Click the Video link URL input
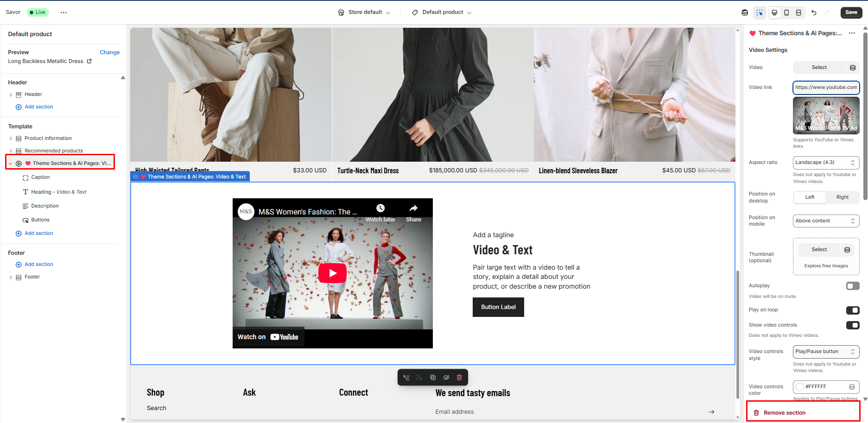Screen dimensions: 868x423 tap(826, 88)
